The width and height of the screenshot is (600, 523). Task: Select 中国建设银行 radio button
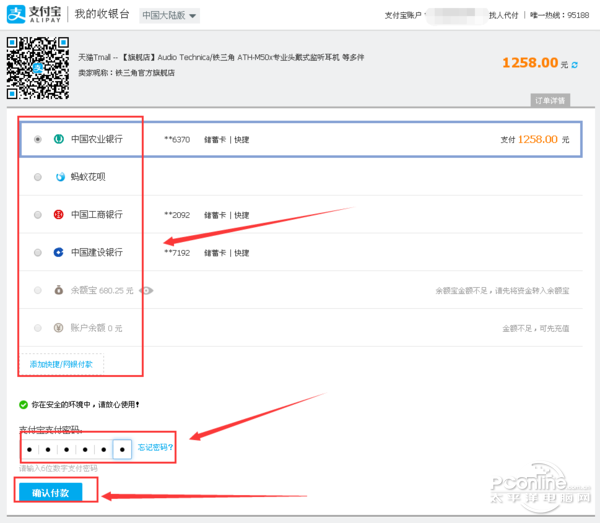(38, 253)
